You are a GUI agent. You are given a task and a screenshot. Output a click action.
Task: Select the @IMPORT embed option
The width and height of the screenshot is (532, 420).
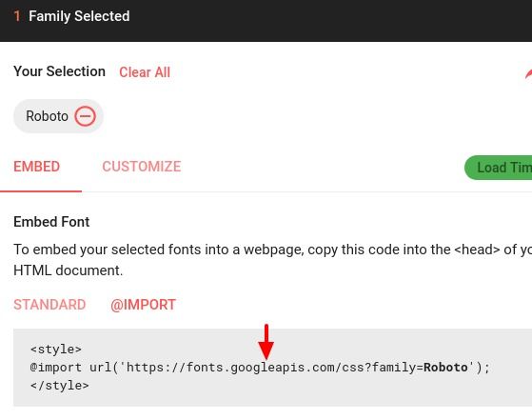[143, 305]
